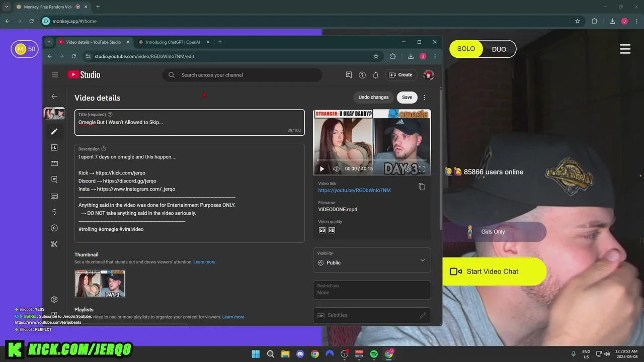Copy the video link with the copy icon
The image size is (644, 362).
click(422, 187)
